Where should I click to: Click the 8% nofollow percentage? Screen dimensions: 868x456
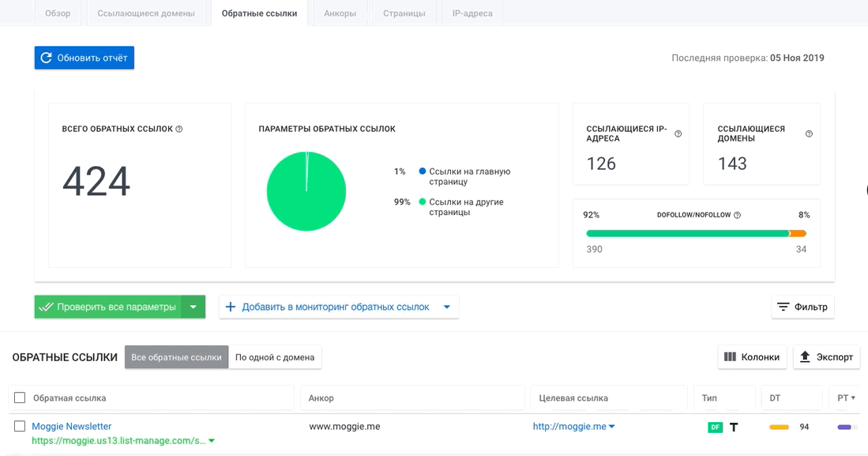(x=804, y=215)
